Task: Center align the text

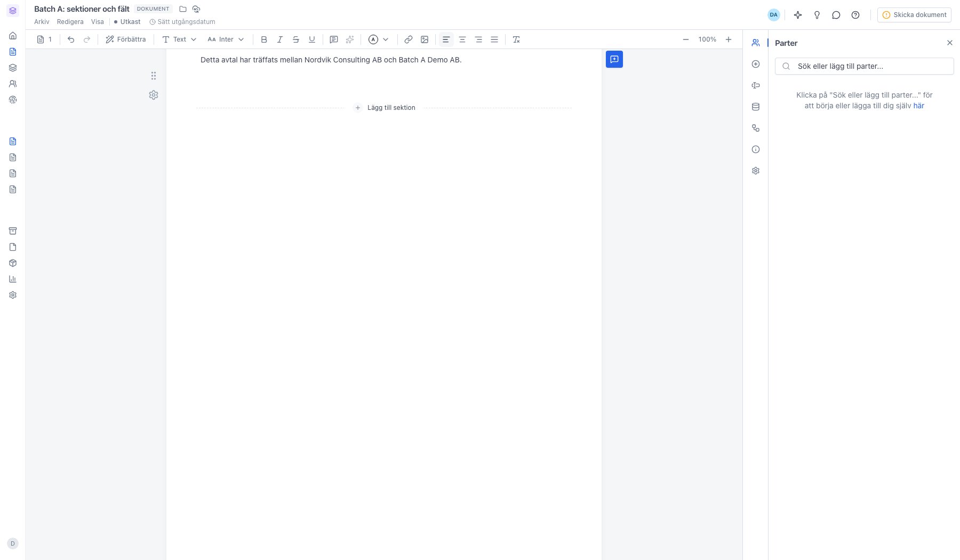Action: pyautogui.click(x=462, y=39)
